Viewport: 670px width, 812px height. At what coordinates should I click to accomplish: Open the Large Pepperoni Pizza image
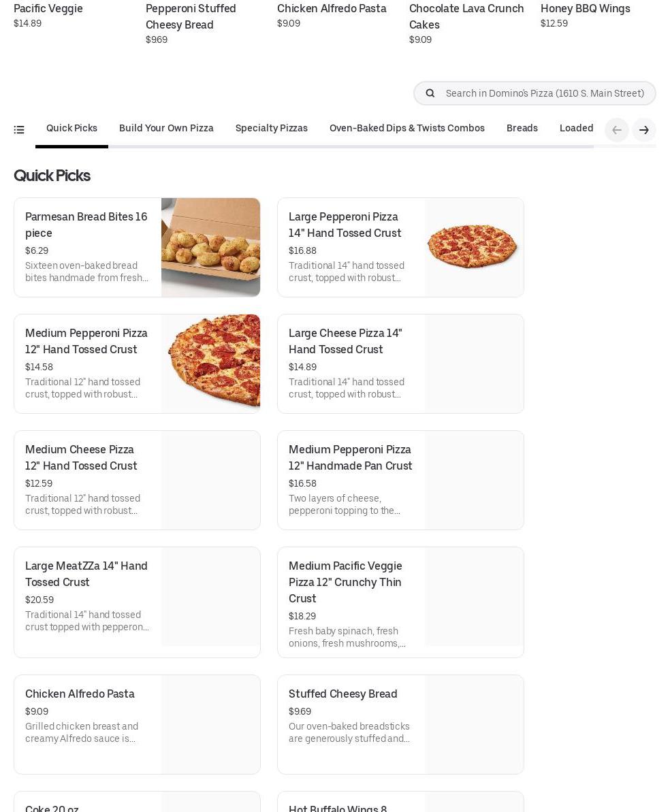[x=474, y=248]
